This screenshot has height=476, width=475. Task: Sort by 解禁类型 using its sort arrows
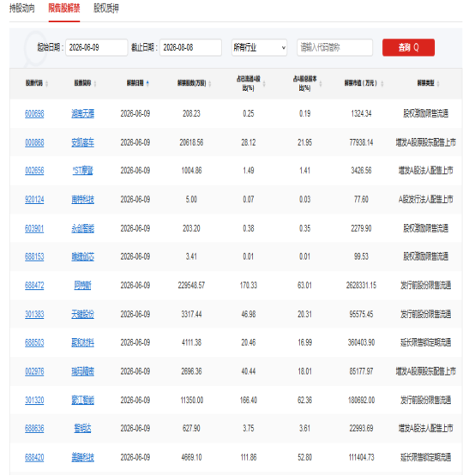click(x=438, y=83)
